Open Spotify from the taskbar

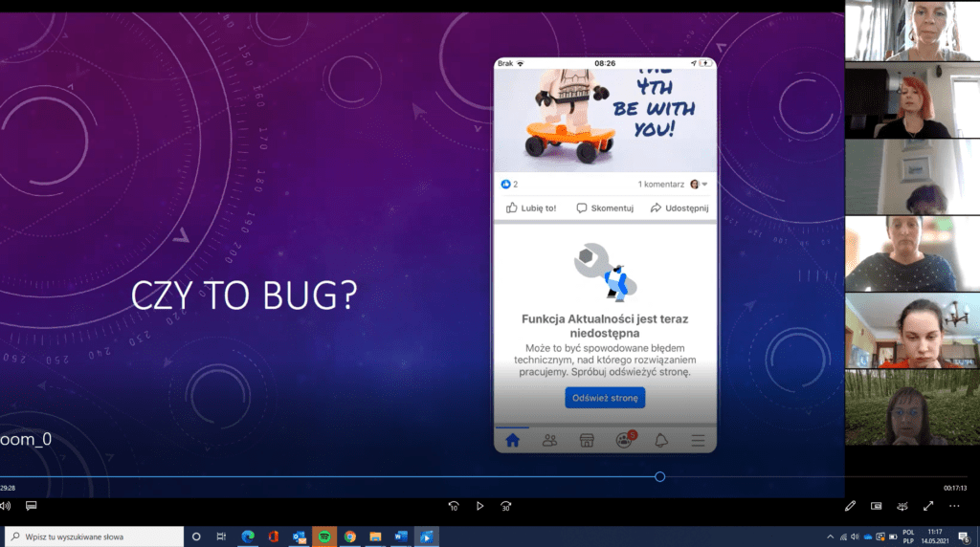pyautogui.click(x=324, y=536)
